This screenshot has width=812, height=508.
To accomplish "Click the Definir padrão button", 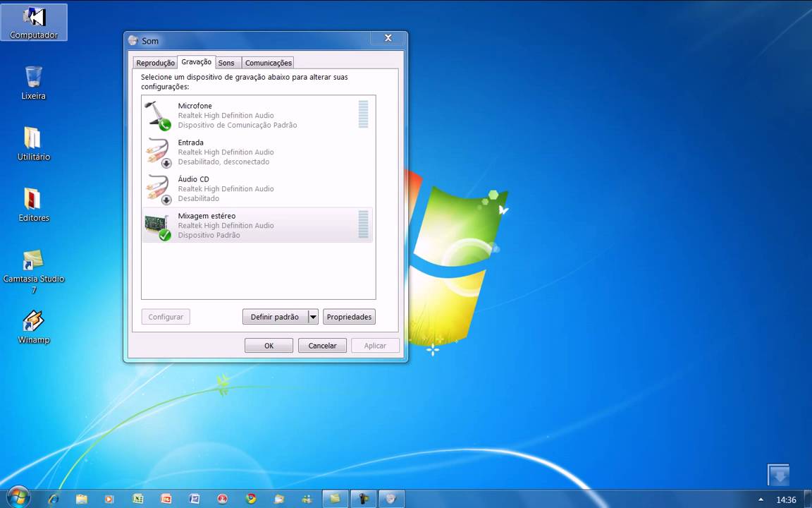I will 275,317.
